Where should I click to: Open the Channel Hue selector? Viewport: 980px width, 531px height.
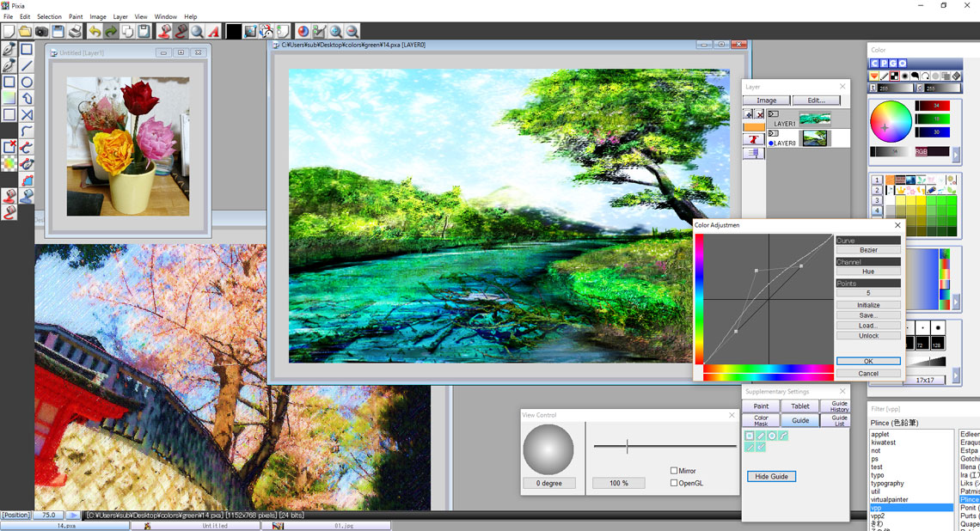point(868,272)
